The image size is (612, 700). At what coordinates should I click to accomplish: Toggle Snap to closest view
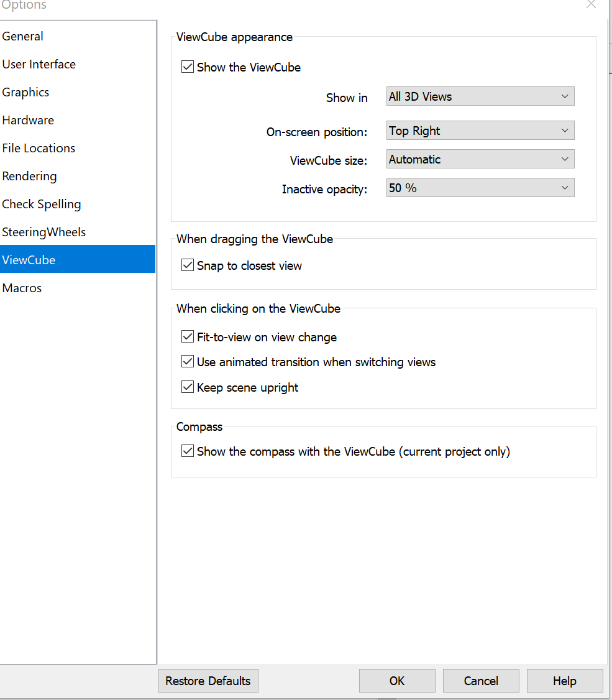click(187, 265)
